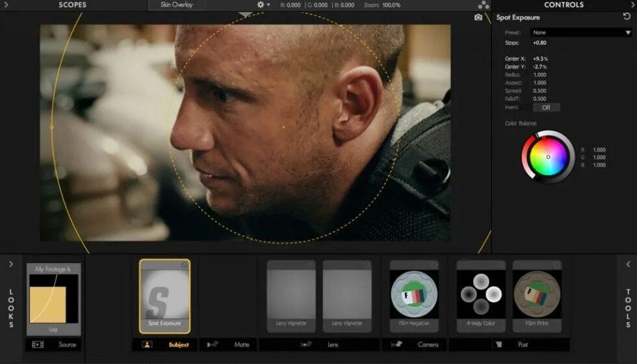The height and width of the screenshot is (364, 637).
Task: Open the viewer settings gear
Action: coord(261,5)
